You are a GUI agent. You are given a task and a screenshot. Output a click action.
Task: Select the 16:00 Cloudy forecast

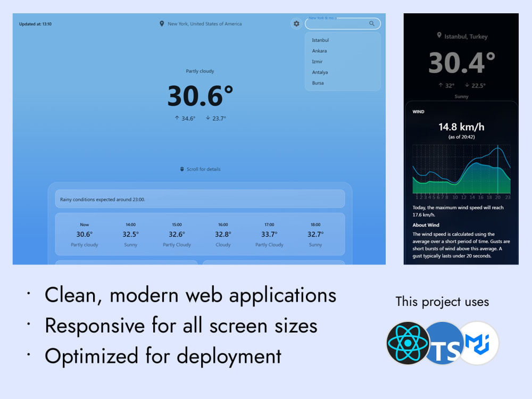(223, 234)
